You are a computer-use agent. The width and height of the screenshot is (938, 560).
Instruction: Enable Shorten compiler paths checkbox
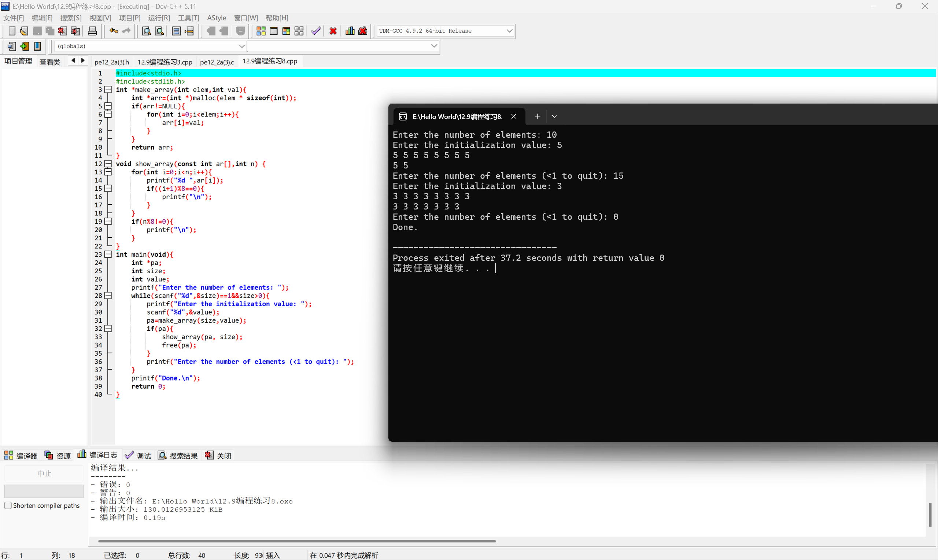[x=8, y=505]
